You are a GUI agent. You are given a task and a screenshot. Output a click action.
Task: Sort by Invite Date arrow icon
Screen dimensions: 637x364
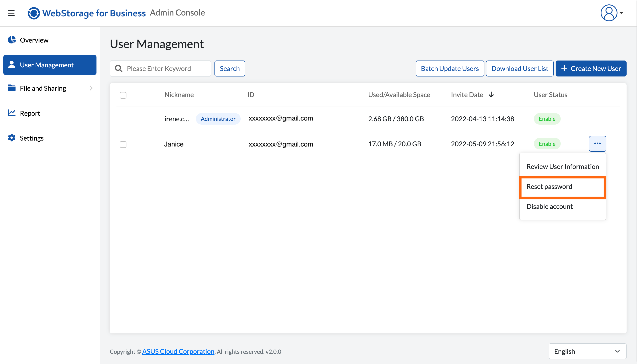(x=491, y=94)
